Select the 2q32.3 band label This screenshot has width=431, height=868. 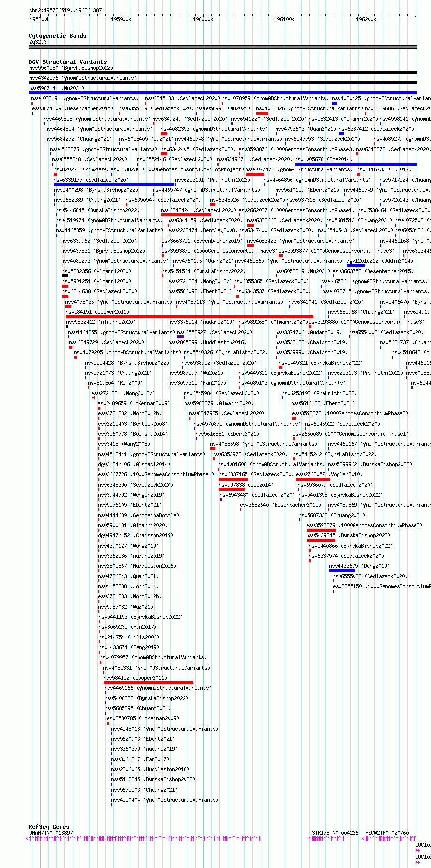pos(38,42)
